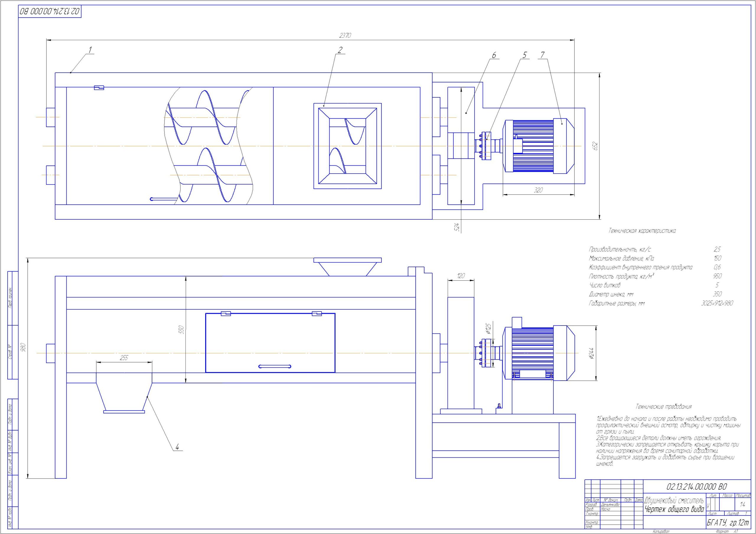Click the screw diameter value '350'

pyautogui.click(x=717, y=294)
